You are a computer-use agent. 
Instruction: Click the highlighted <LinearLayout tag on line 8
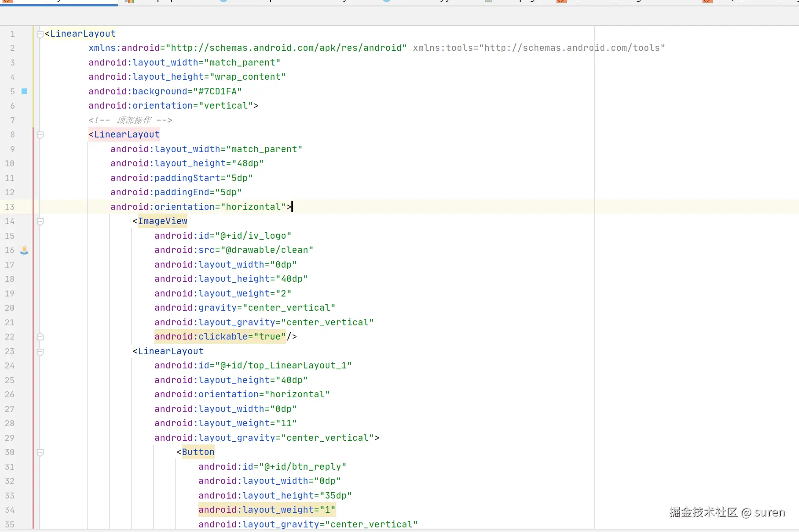pos(124,135)
